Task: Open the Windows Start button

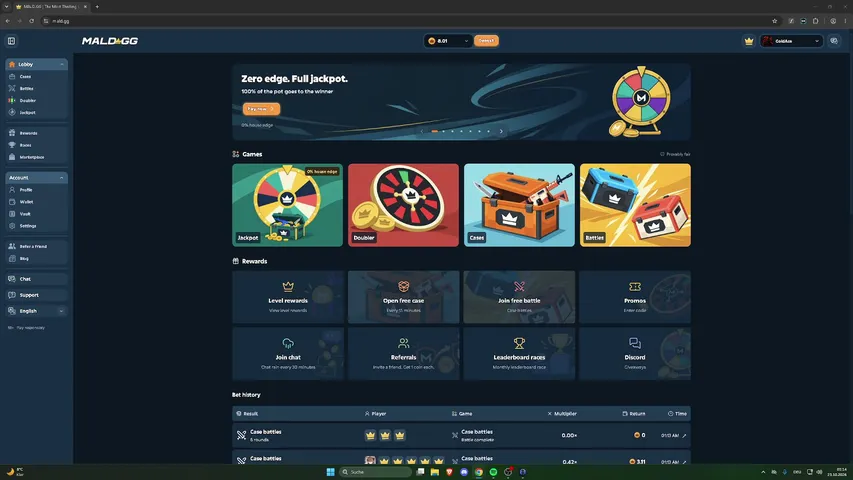Action: tap(330, 472)
